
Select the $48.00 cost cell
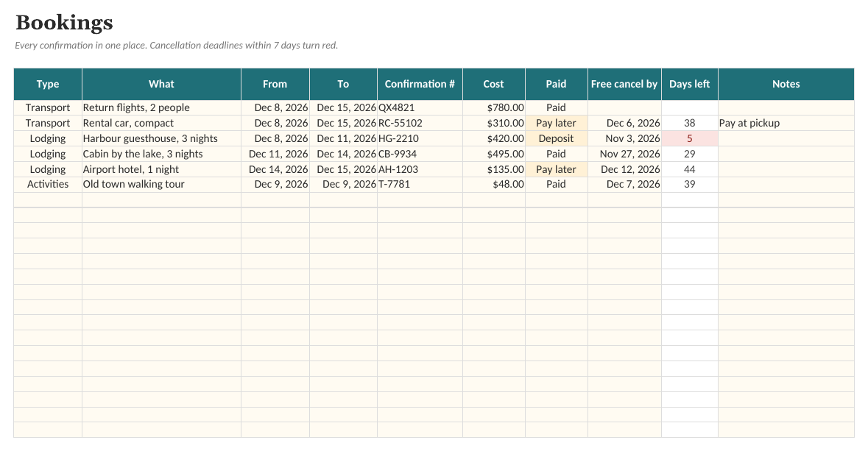[x=494, y=184]
